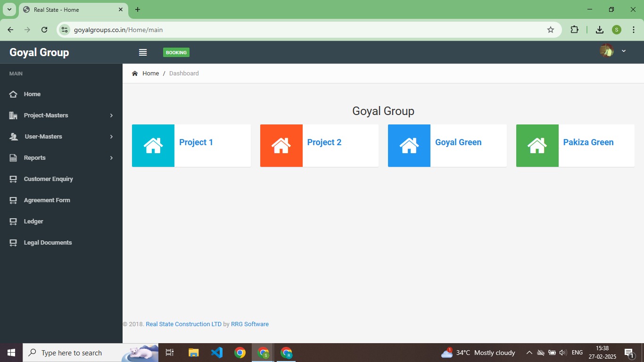The height and width of the screenshot is (362, 644).
Task: Click the Reports icon in sidebar
Action: (x=13, y=158)
